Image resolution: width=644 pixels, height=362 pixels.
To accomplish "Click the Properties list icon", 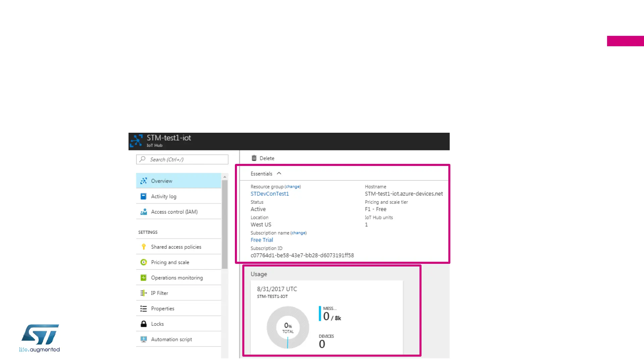I will (x=144, y=308).
